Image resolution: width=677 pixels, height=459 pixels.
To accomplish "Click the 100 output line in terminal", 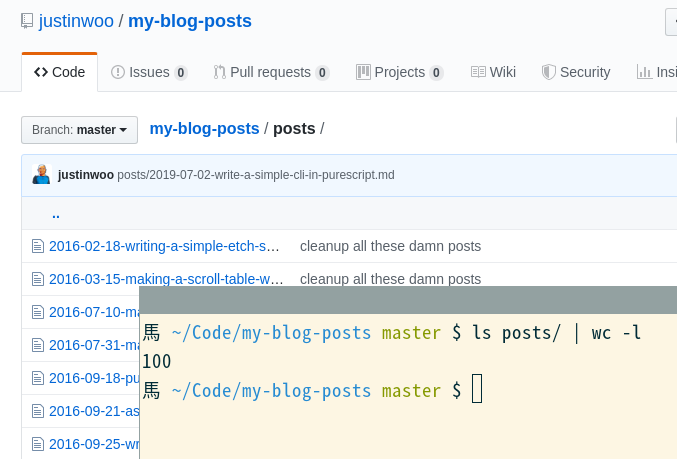I will point(156,361).
